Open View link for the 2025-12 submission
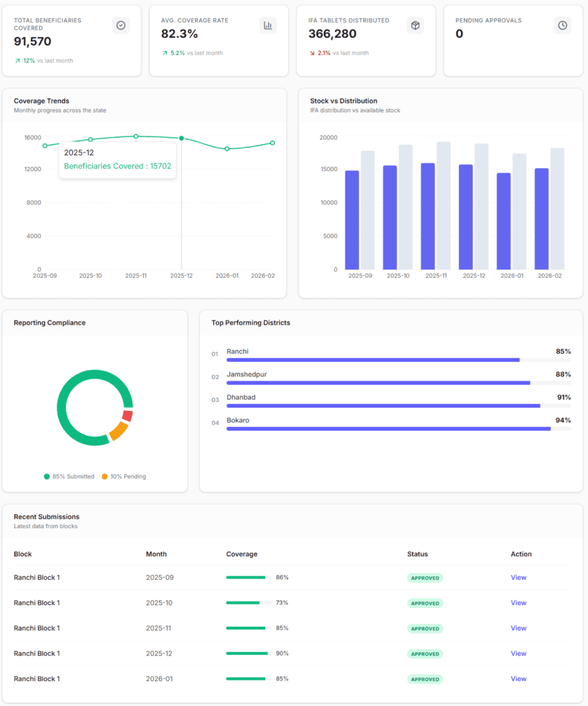588x706 pixels. (x=518, y=654)
